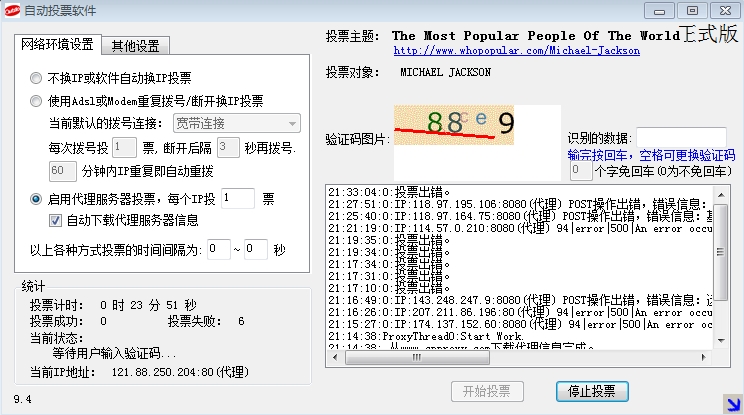The height and width of the screenshot is (415, 744).
Task: Click the current IP address 121.88.250.204:80
Action: (x=180, y=372)
